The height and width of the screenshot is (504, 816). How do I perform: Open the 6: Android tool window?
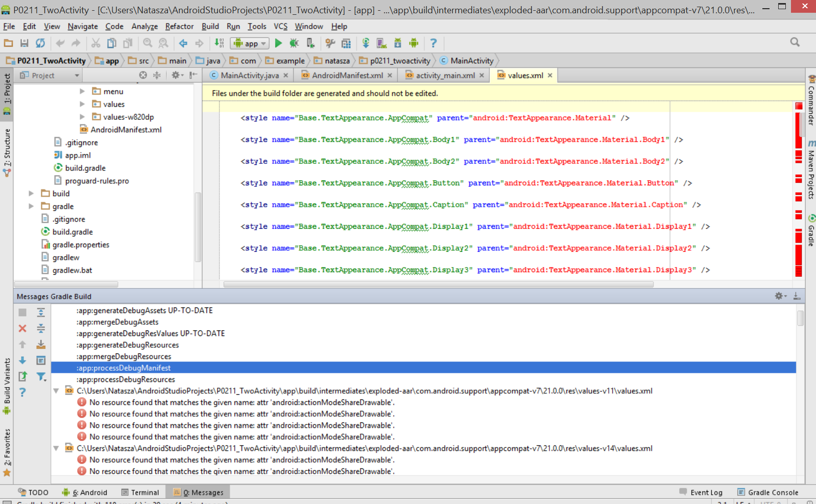(x=85, y=492)
